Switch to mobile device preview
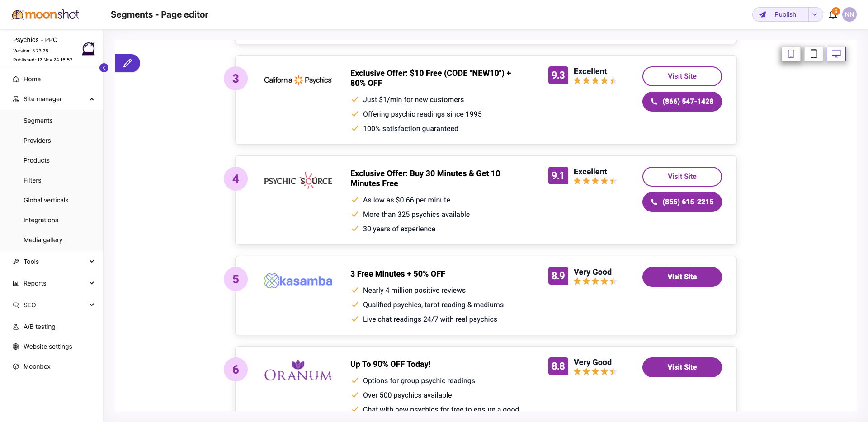868x422 pixels. pyautogui.click(x=791, y=54)
